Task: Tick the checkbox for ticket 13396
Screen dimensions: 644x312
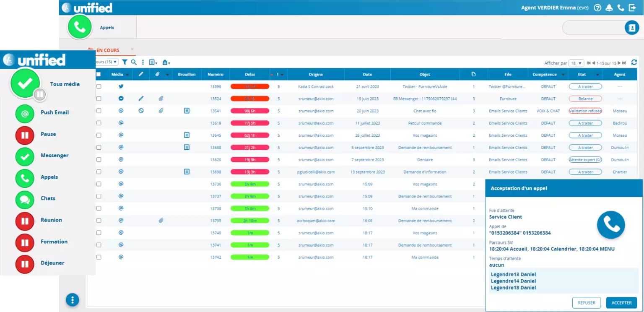Action: (99, 86)
